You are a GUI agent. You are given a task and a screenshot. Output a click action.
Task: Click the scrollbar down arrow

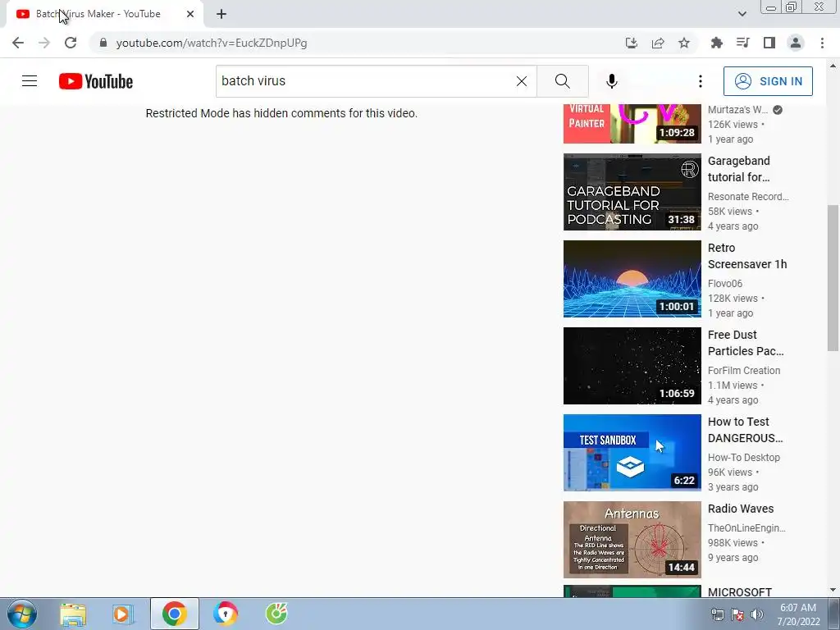[833, 590]
